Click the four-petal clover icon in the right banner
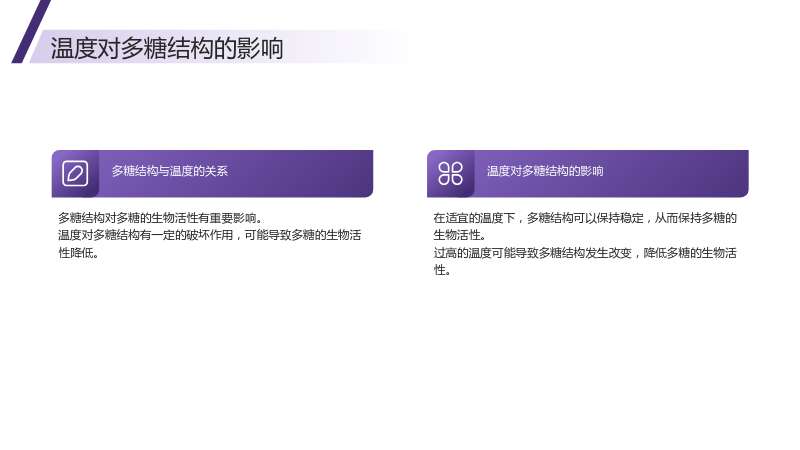This screenshot has height=450, width=800. [x=451, y=173]
